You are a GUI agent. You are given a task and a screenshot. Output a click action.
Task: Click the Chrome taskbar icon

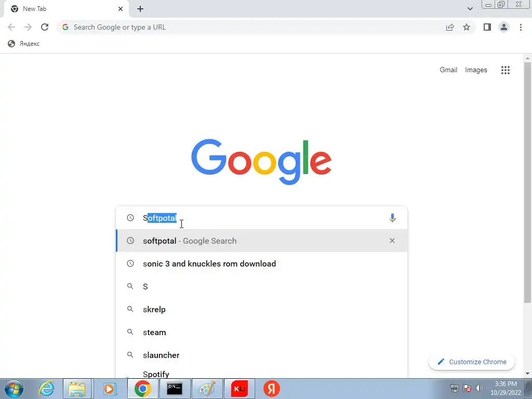point(142,389)
